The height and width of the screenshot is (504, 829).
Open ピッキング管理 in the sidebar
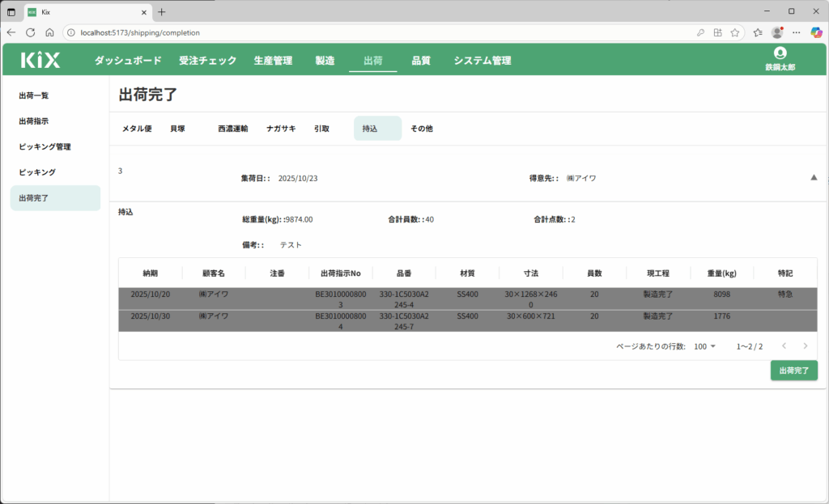45,146
